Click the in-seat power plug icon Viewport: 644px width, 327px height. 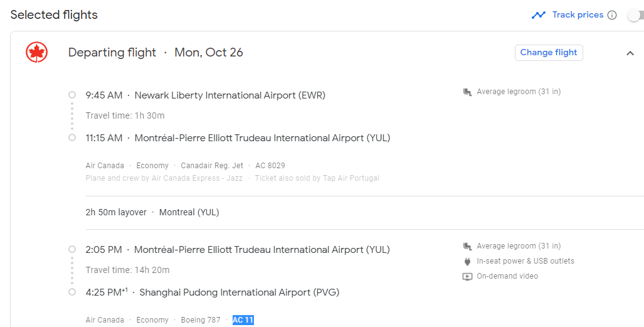click(467, 262)
